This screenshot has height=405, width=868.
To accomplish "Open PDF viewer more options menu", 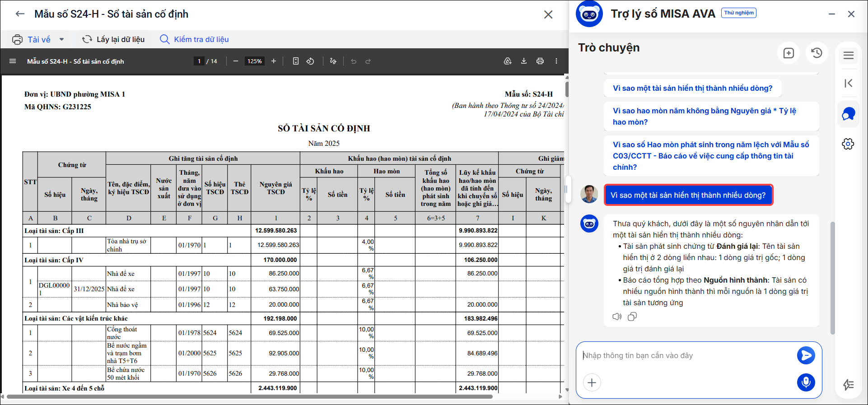I will 556,61.
